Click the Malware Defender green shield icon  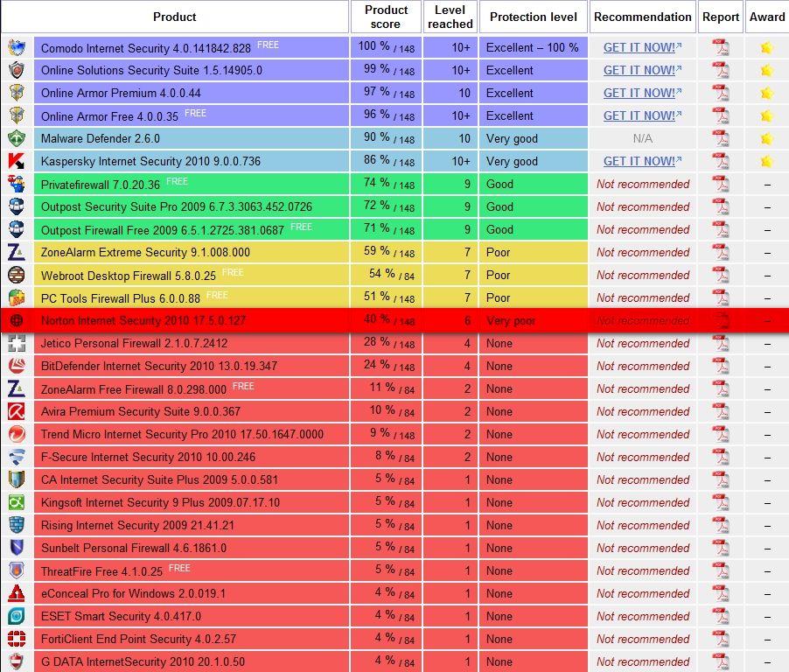pyautogui.click(x=17, y=138)
